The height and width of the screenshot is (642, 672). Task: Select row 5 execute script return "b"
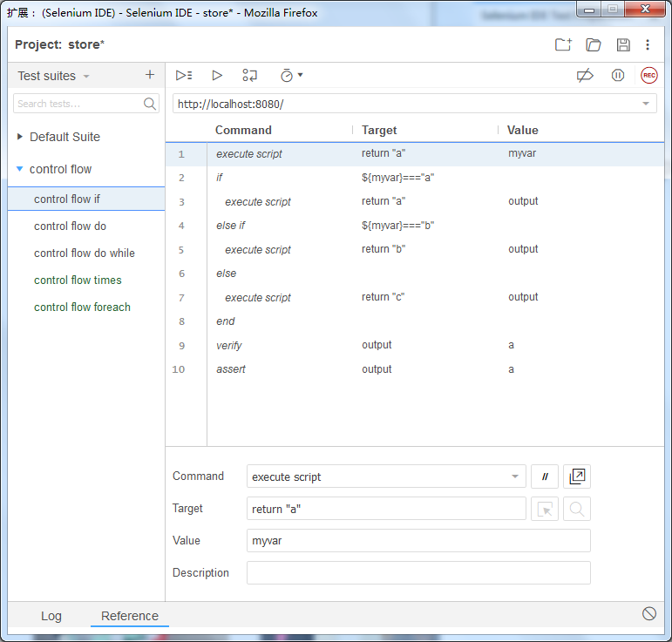(415, 249)
